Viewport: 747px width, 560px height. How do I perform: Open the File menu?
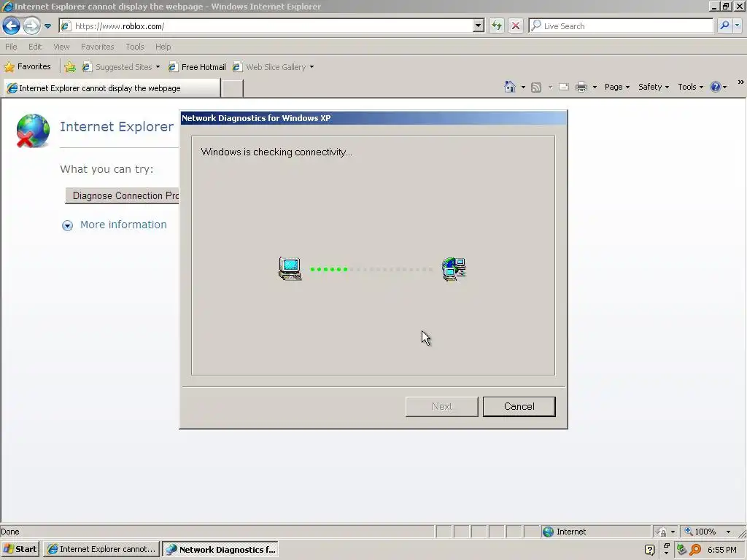tap(11, 47)
